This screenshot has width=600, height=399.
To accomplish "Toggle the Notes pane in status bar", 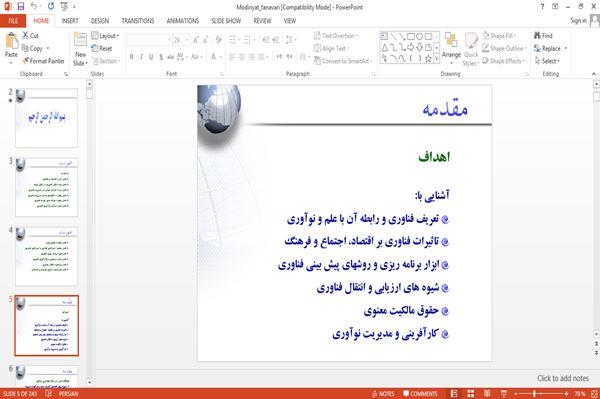I will 383,394.
